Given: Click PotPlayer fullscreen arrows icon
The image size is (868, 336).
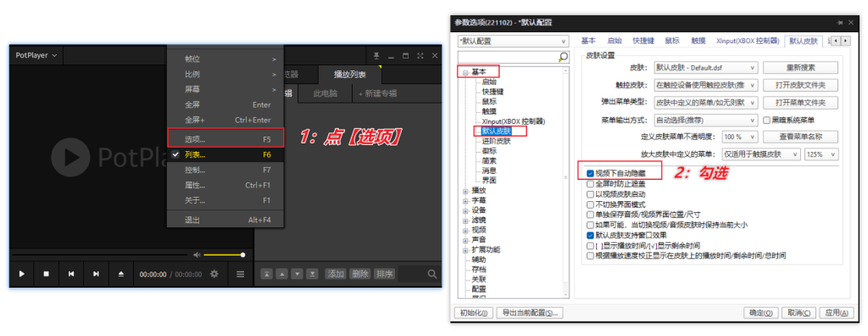Looking at the screenshot, I should [x=420, y=55].
